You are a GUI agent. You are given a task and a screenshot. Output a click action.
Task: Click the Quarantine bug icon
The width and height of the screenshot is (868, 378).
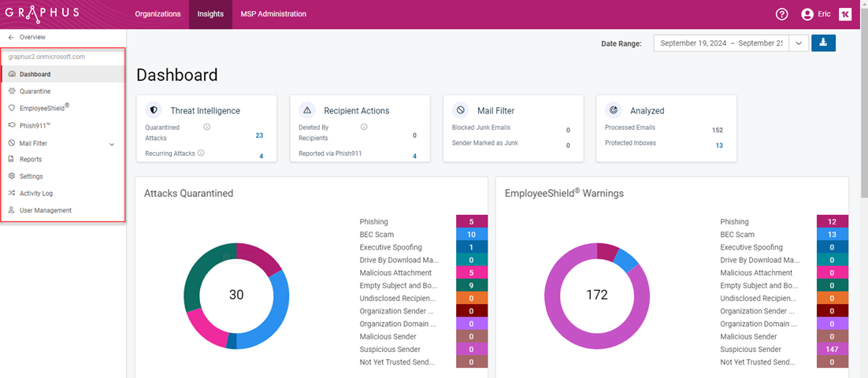pos(12,91)
